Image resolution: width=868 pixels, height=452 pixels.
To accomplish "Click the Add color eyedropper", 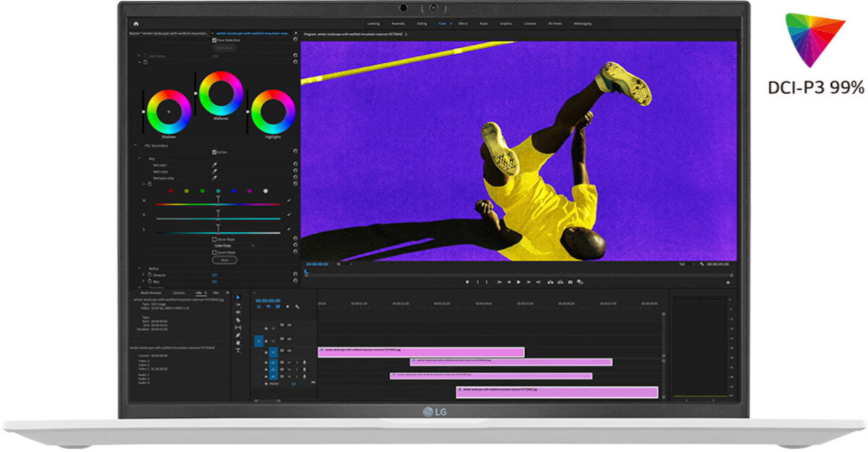I will 214,171.
